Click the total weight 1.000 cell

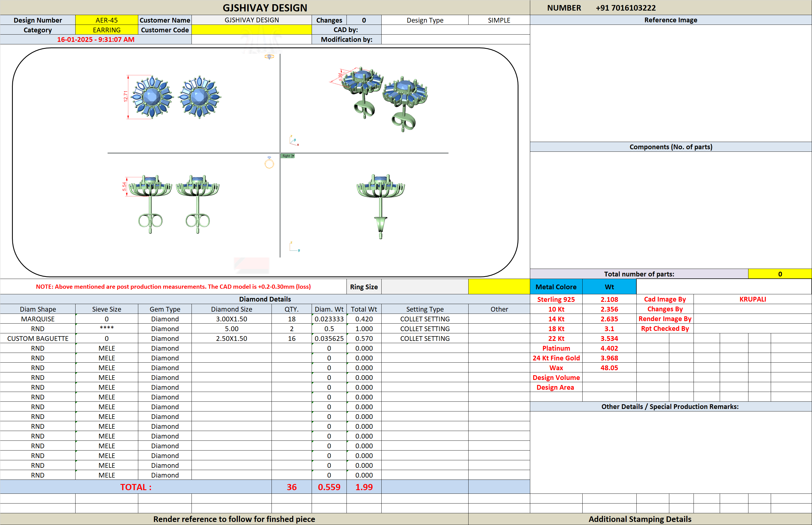point(364,329)
